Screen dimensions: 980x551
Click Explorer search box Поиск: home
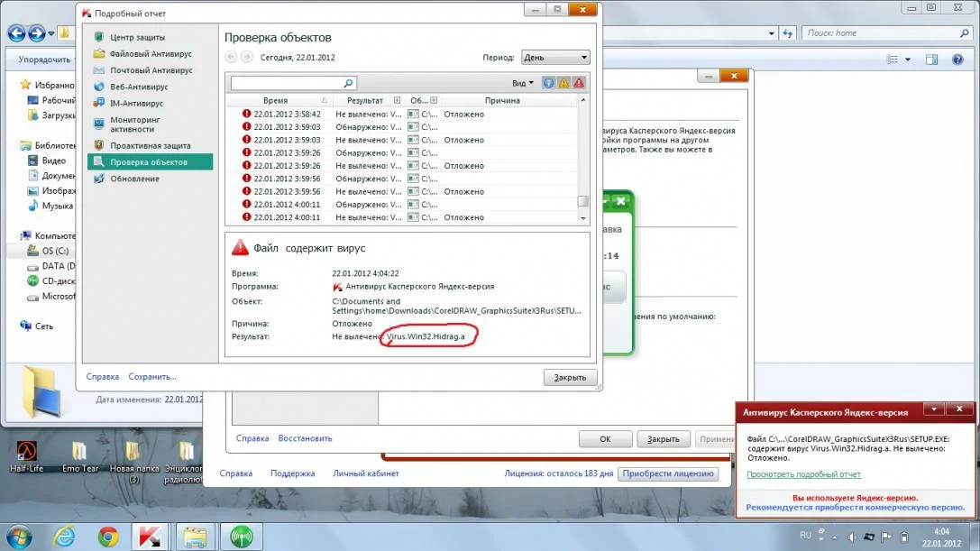point(887,33)
